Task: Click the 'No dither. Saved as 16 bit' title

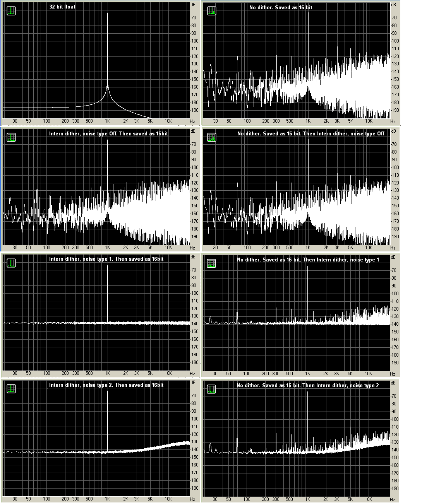Action: [x=281, y=7]
